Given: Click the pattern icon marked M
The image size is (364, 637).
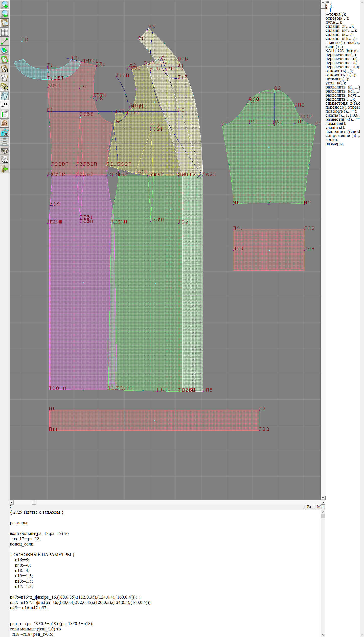Looking at the screenshot, I should coord(5,69).
